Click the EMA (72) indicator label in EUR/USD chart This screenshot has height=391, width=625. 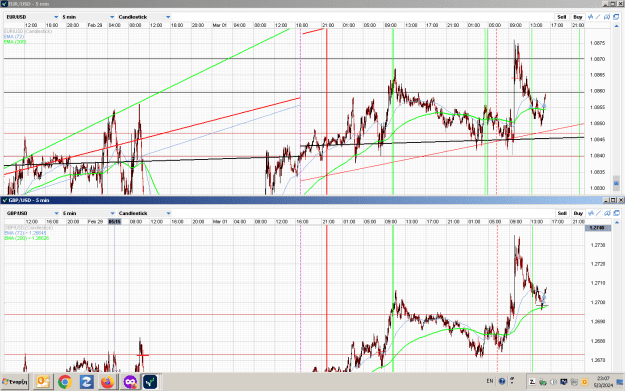pos(14,36)
